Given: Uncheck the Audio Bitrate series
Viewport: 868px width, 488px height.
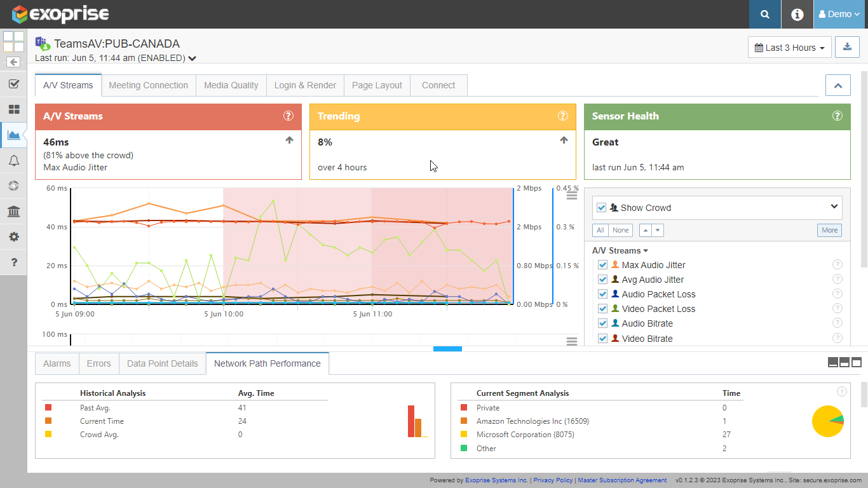Looking at the screenshot, I should pyautogui.click(x=603, y=323).
